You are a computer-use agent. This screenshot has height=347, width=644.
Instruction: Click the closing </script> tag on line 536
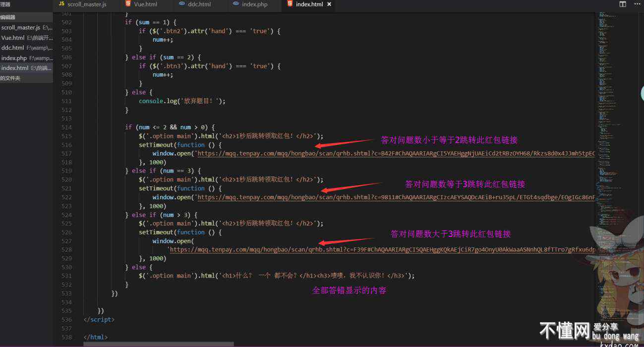click(x=99, y=320)
